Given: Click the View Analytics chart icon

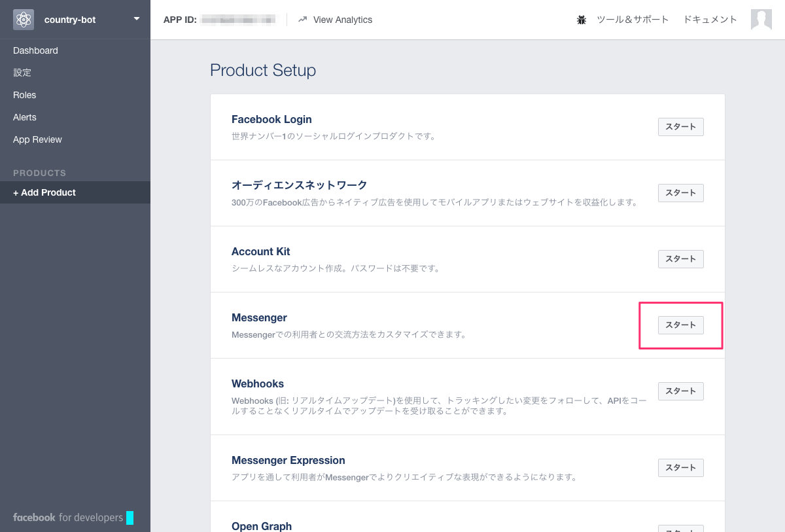Looking at the screenshot, I should 302,20.
